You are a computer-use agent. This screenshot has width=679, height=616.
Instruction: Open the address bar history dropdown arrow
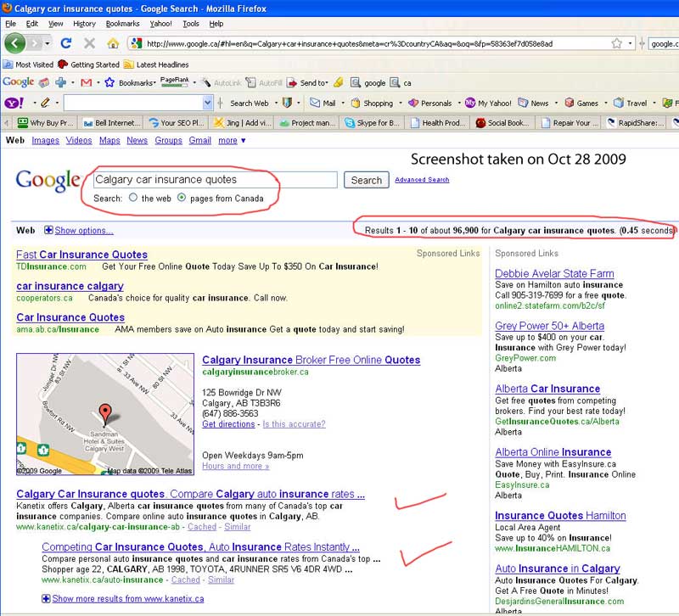tap(630, 43)
